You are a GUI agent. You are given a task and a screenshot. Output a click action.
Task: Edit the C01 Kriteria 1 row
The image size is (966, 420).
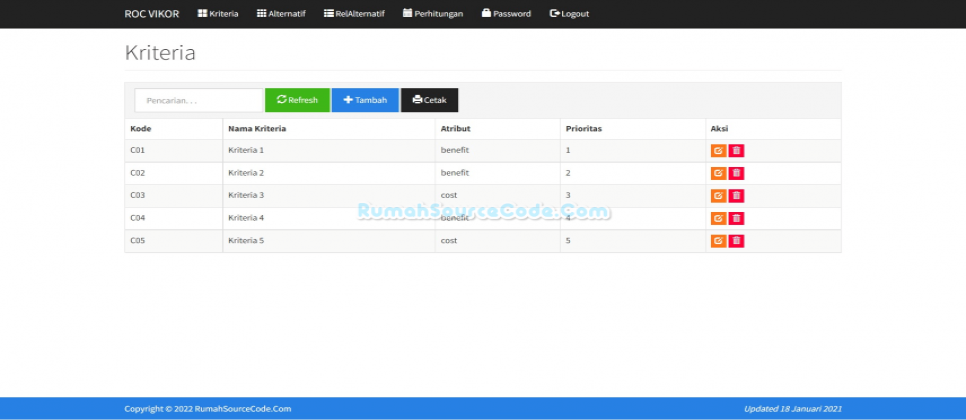[718, 151]
